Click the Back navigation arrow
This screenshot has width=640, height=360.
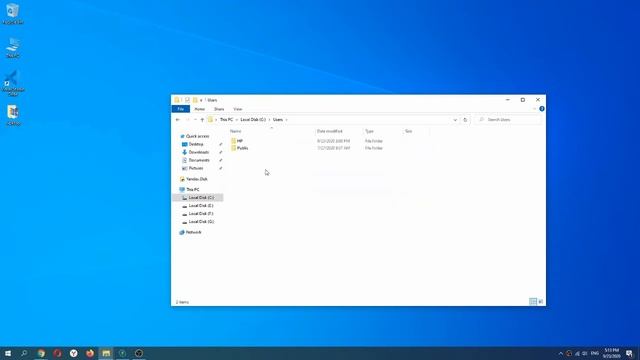point(178,120)
